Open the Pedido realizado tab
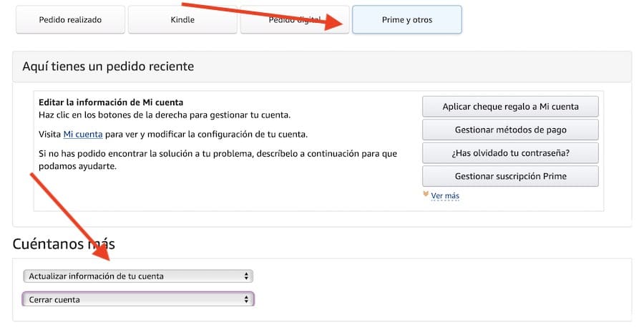Screen dimensions: 644x330 pos(69,20)
